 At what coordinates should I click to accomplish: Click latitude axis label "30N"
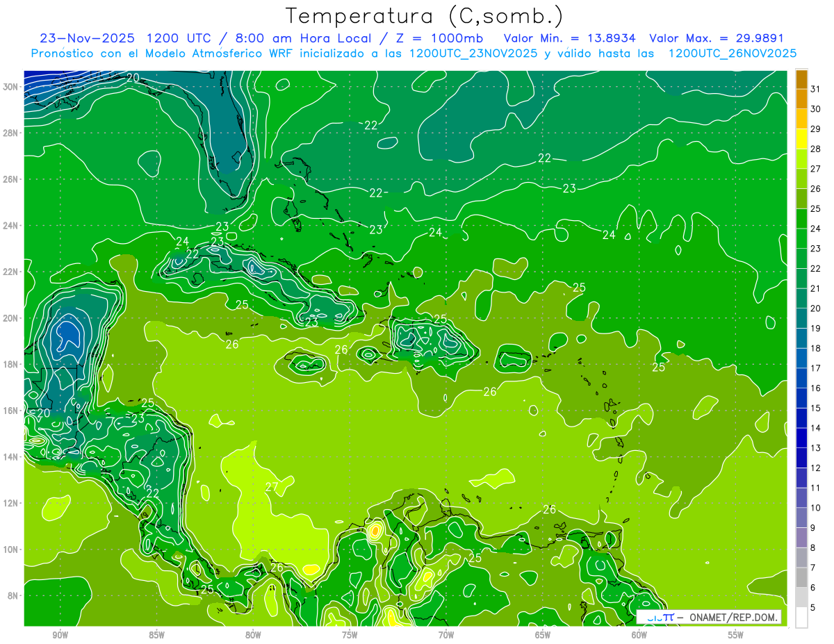(x=12, y=86)
